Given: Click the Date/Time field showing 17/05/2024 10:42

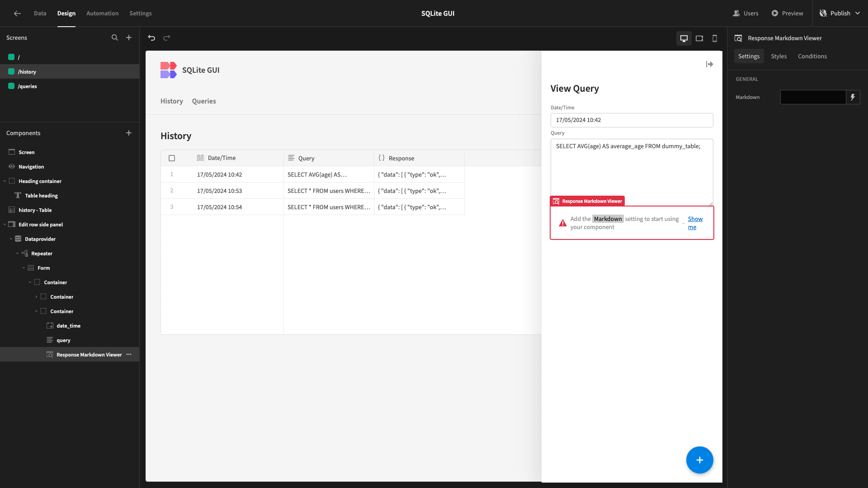Looking at the screenshot, I should pos(632,120).
